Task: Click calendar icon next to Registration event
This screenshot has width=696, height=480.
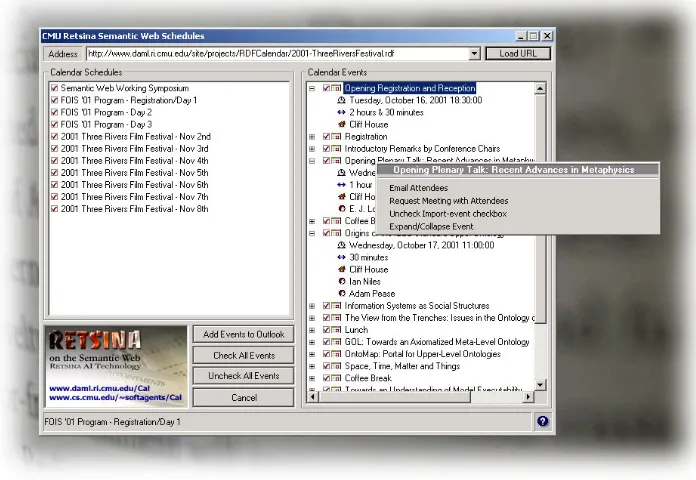Action: (336, 137)
